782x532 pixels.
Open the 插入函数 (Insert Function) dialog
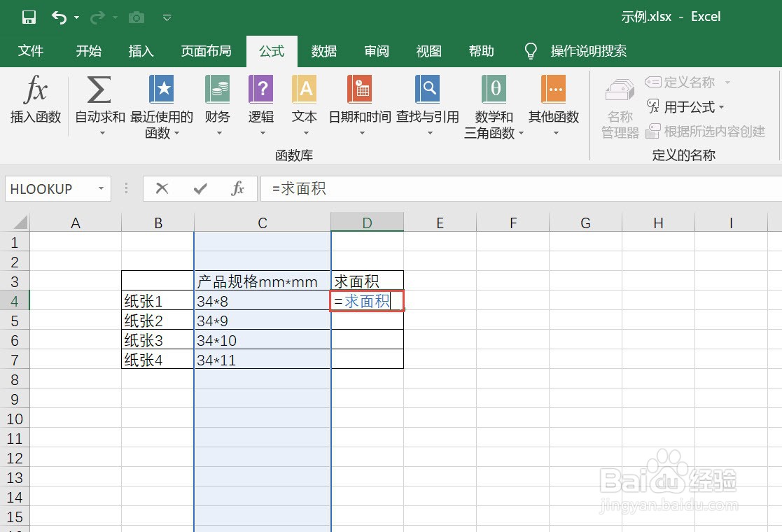click(x=34, y=105)
